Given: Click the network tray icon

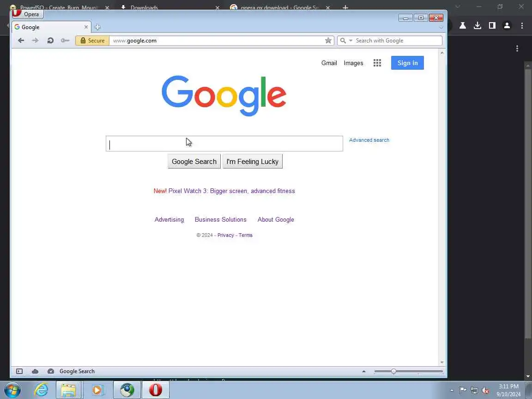Looking at the screenshot, I should click(x=474, y=391).
